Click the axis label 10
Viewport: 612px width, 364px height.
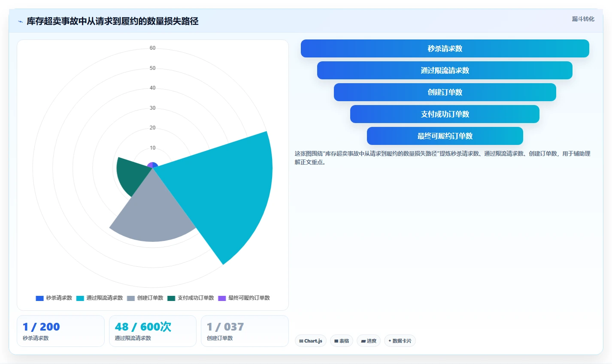click(x=152, y=148)
